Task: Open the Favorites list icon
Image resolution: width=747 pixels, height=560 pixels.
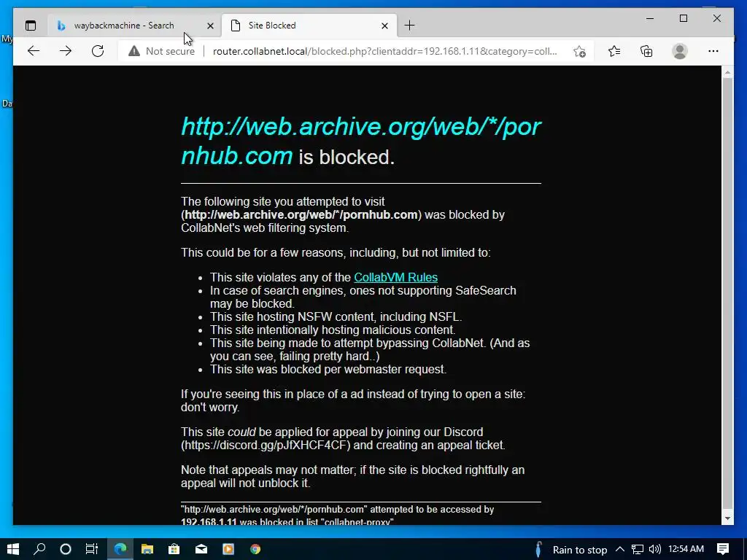Action: coord(614,51)
